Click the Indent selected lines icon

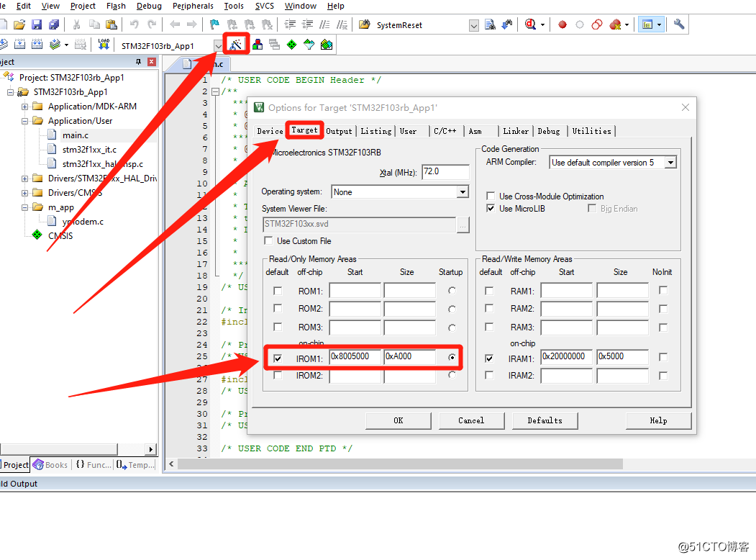(x=290, y=24)
